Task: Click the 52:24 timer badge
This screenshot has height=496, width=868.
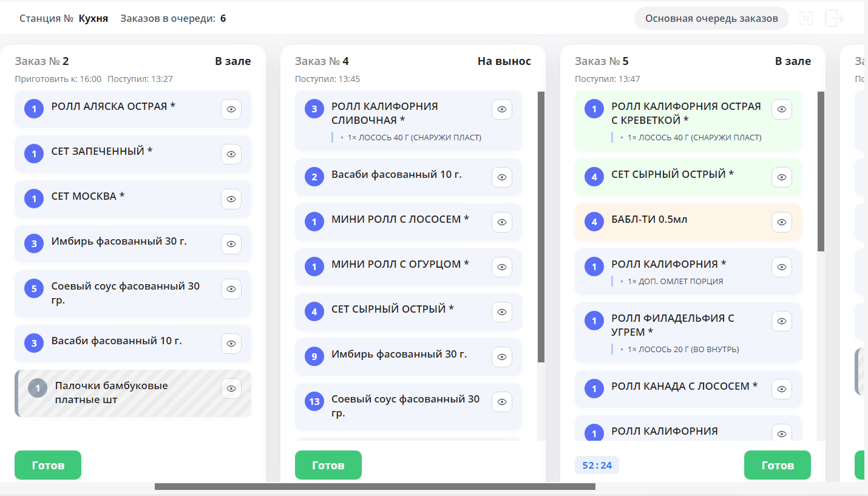Action: pos(597,466)
